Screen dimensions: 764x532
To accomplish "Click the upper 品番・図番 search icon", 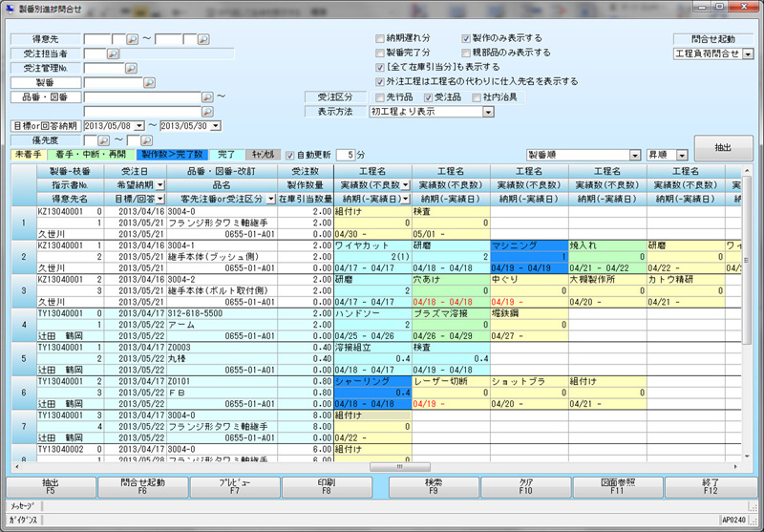I will click(207, 97).
